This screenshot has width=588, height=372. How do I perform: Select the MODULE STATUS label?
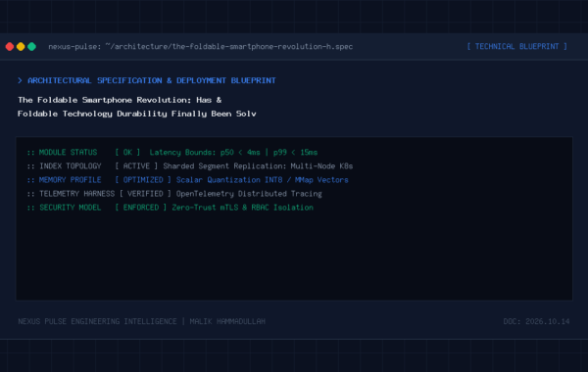click(x=68, y=153)
